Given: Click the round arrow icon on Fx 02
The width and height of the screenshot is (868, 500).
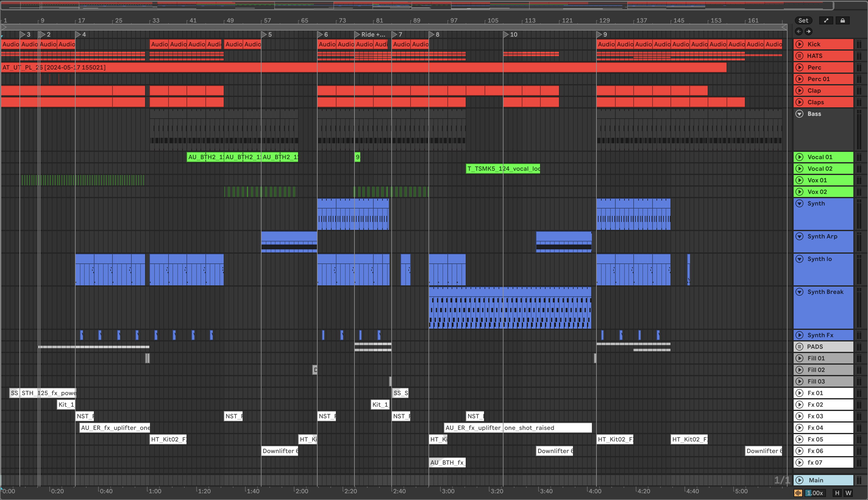Looking at the screenshot, I should pos(799,405).
